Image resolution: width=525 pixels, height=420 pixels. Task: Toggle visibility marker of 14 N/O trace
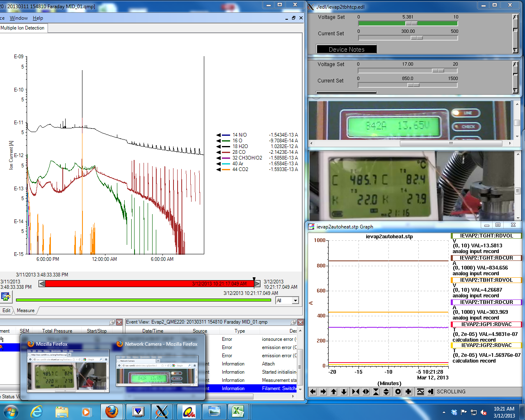point(219,135)
